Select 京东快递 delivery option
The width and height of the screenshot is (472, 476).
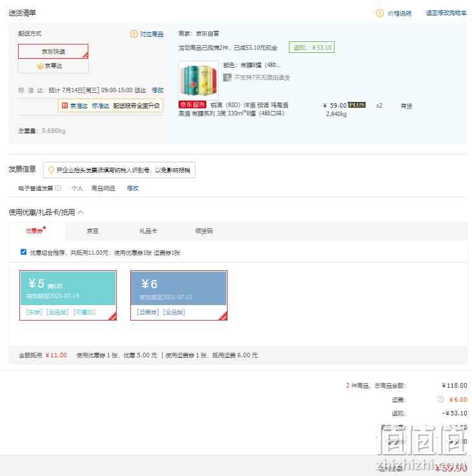pyautogui.click(x=53, y=52)
